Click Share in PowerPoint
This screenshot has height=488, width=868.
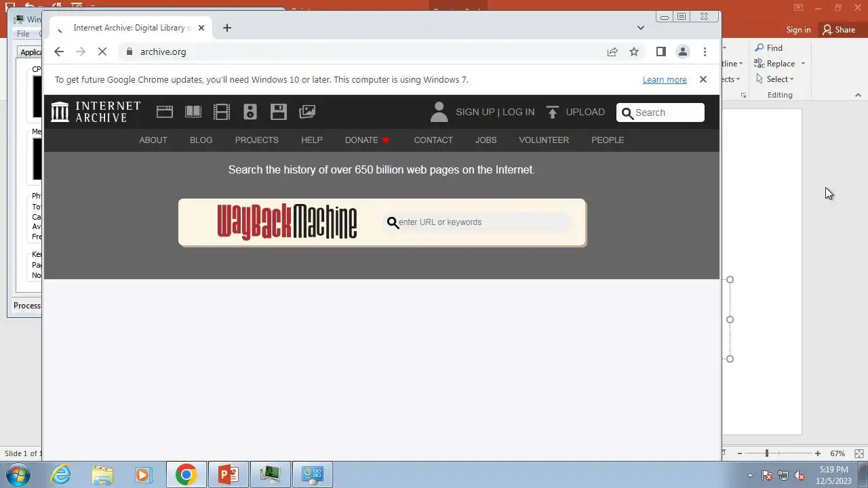coord(839,30)
